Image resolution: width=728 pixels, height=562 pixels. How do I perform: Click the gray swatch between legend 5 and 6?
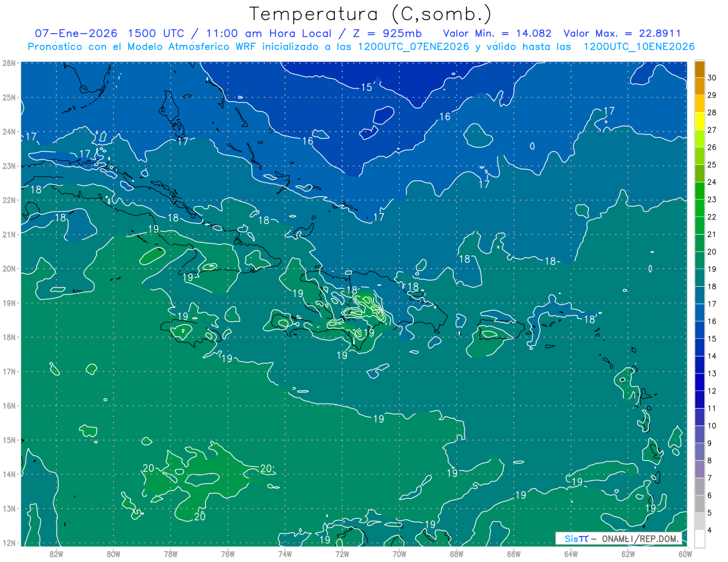click(699, 503)
